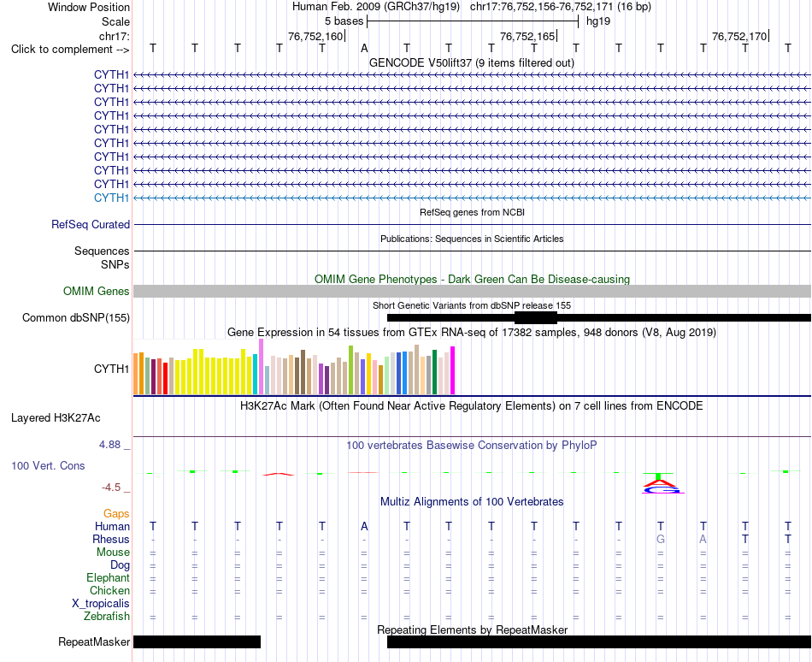Image resolution: width=812 pixels, height=662 pixels.
Task: Select the Zebrafish alignment row label
Action: (107, 617)
